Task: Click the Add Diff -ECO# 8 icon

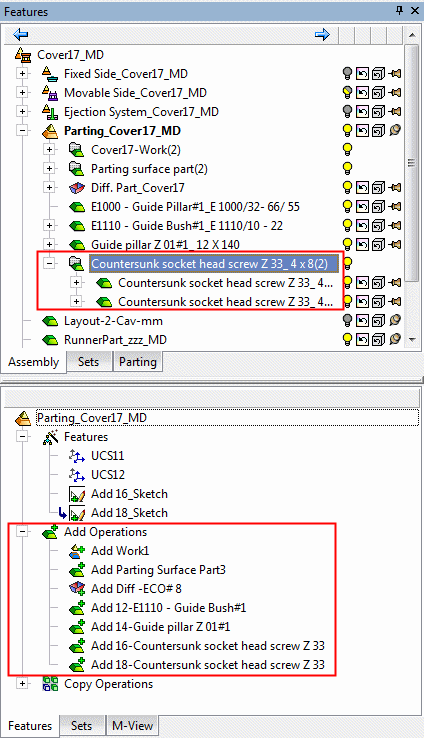Action: pyautogui.click(x=77, y=589)
